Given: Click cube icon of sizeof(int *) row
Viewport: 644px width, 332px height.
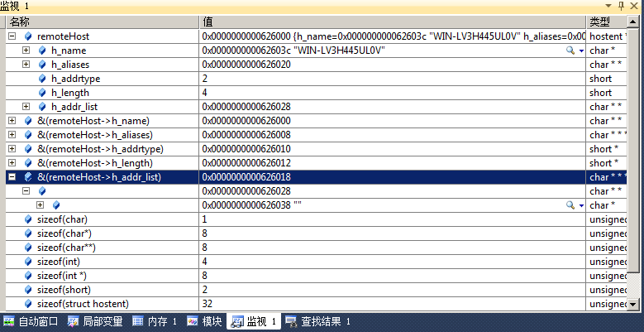Looking at the screenshot, I should tap(28, 275).
